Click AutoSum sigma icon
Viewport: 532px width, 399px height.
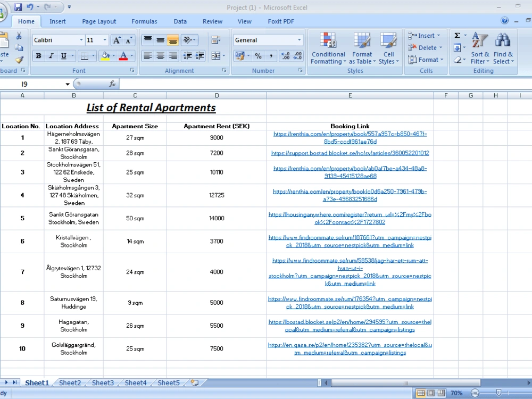457,35
